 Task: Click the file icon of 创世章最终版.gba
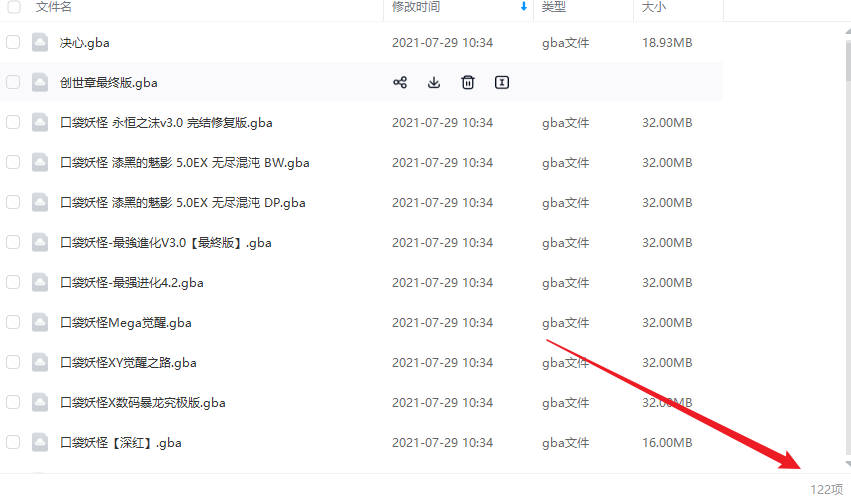pos(40,82)
